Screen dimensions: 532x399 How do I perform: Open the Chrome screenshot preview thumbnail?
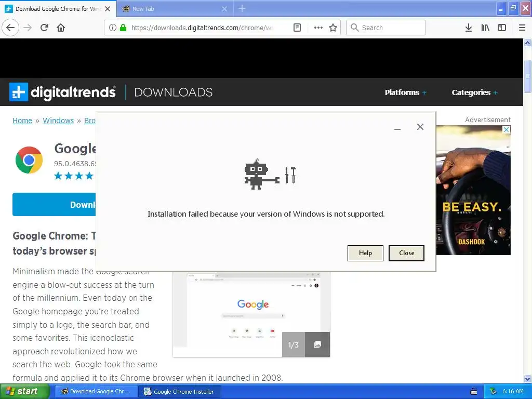coord(251,314)
